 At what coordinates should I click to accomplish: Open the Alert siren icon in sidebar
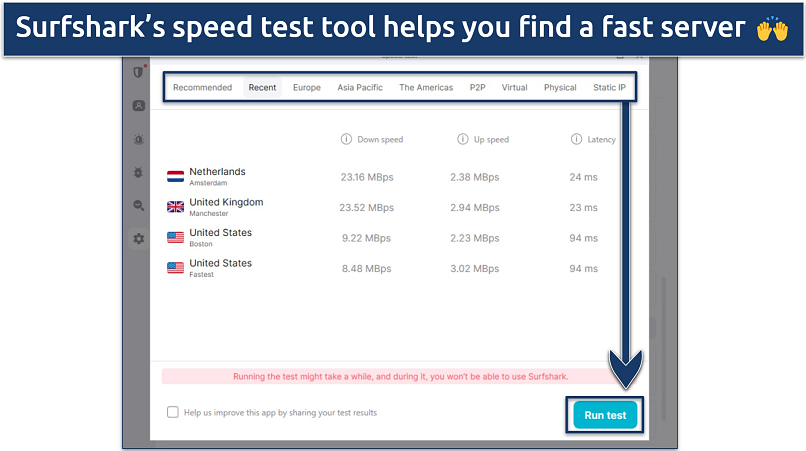pos(138,138)
